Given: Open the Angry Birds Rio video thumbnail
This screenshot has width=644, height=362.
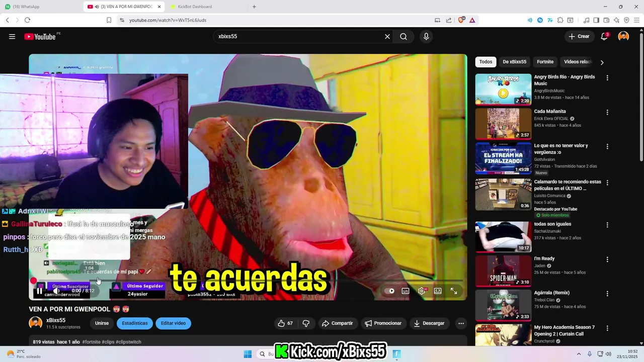Looking at the screenshot, I should [503, 89].
